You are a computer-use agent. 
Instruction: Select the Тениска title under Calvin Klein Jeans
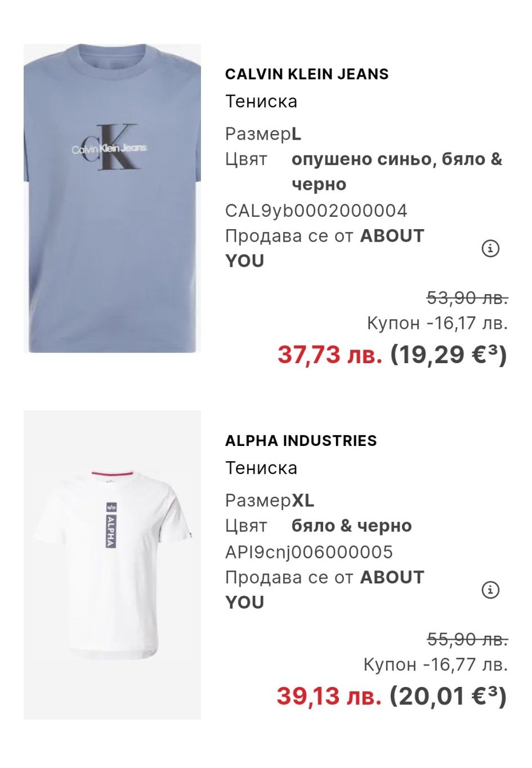pyautogui.click(x=261, y=102)
